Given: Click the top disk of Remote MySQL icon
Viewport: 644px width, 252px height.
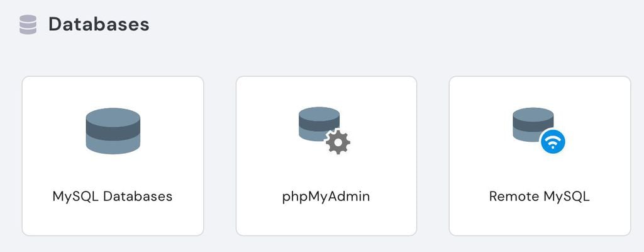Looking at the screenshot, I should tap(533, 114).
